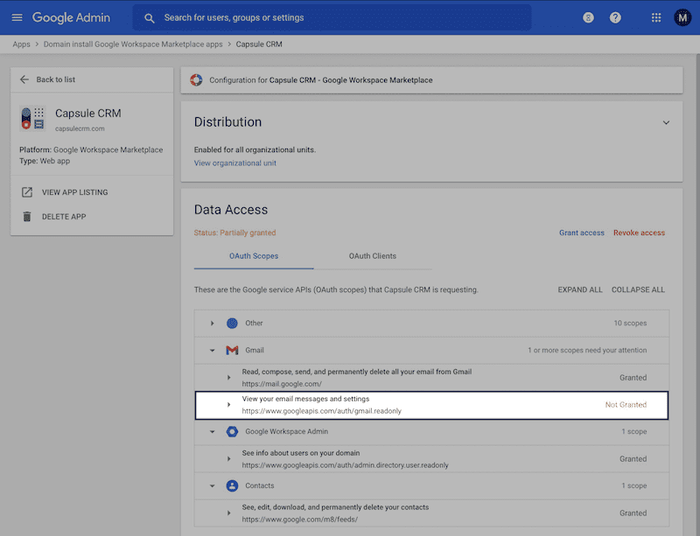Expand the Other scopes row arrow
The width and height of the screenshot is (700, 536).
(x=212, y=323)
